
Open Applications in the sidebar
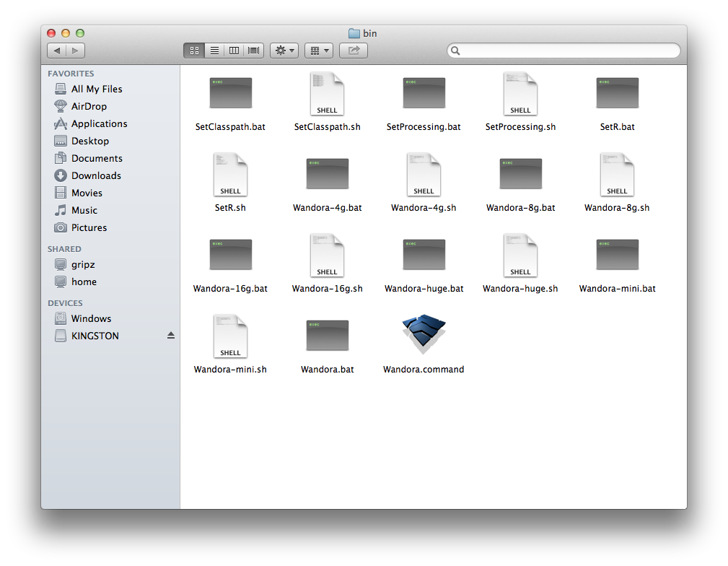point(99,123)
